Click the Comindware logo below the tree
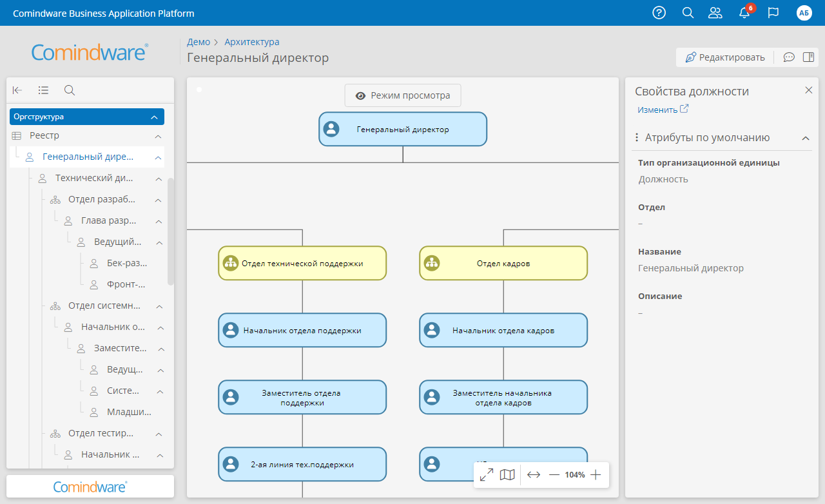The image size is (825, 504). [90, 487]
